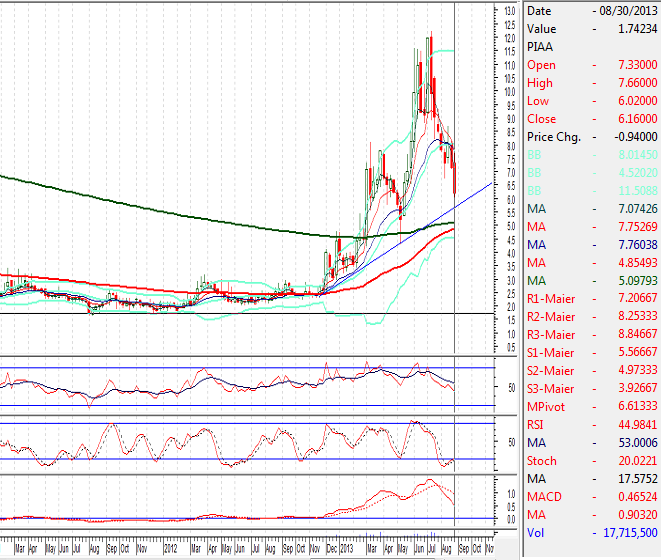Click the MACD indicator row
662x560 pixels.
tap(590, 497)
